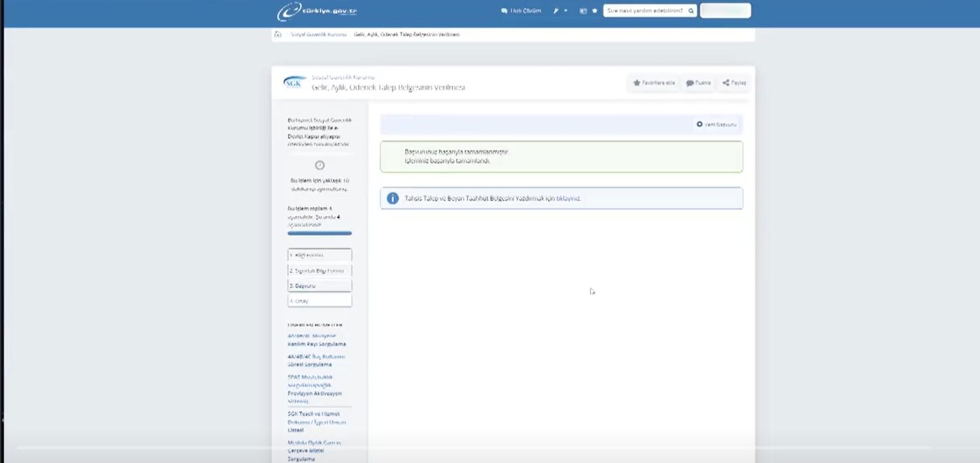Screen dimensions: 980x463
Task: Open SPAS Müstehaklık Provizyon Aktivasyon link
Action: pyautogui.click(x=314, y=389)
